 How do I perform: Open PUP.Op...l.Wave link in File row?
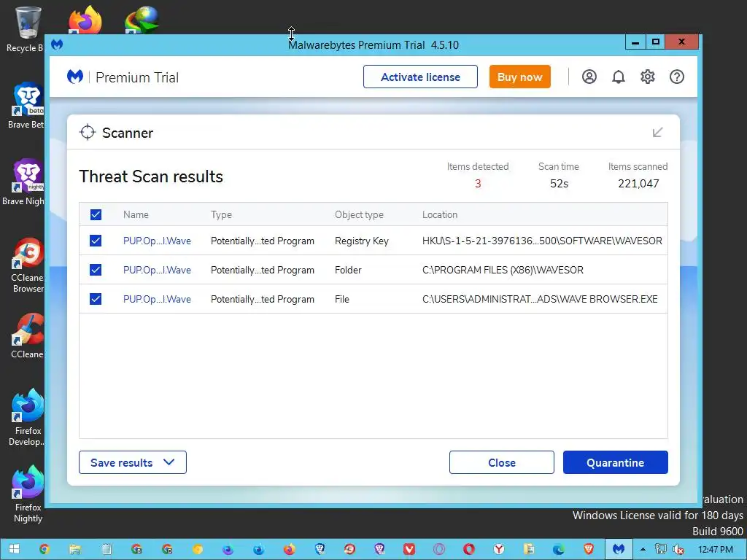point(157,299)
